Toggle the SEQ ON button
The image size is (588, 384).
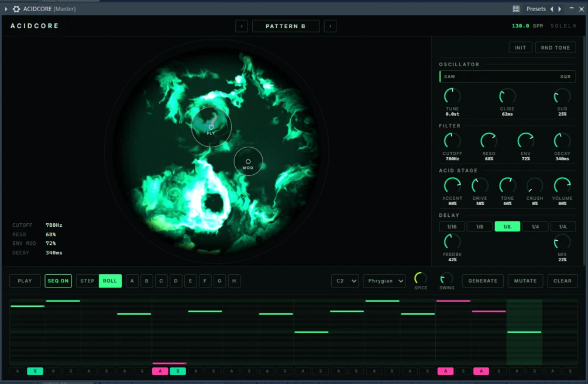pyautogui.click(x=58, y=281)
